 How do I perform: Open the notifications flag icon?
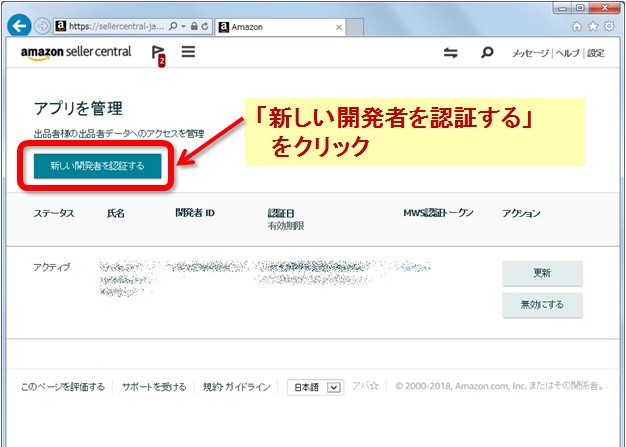click(x=158, y=54)
